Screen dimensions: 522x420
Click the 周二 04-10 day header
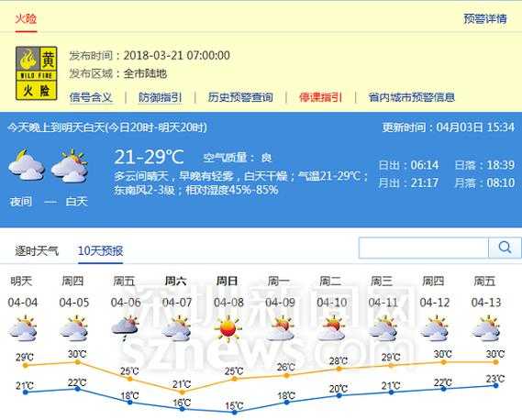pos(331,292)
